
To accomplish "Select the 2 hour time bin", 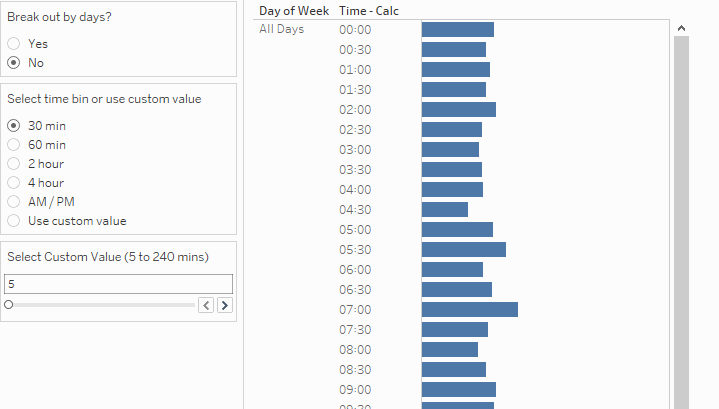I will click(14, 164).
